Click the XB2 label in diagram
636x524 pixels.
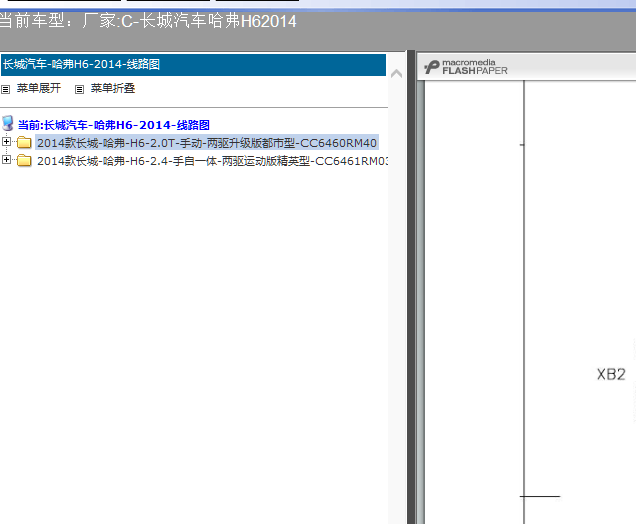pos(611,374)
